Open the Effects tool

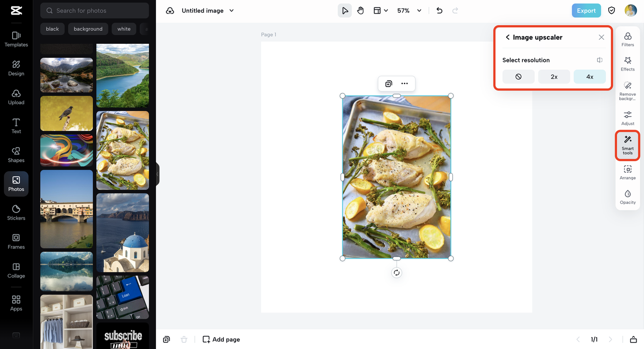[628, 64]
